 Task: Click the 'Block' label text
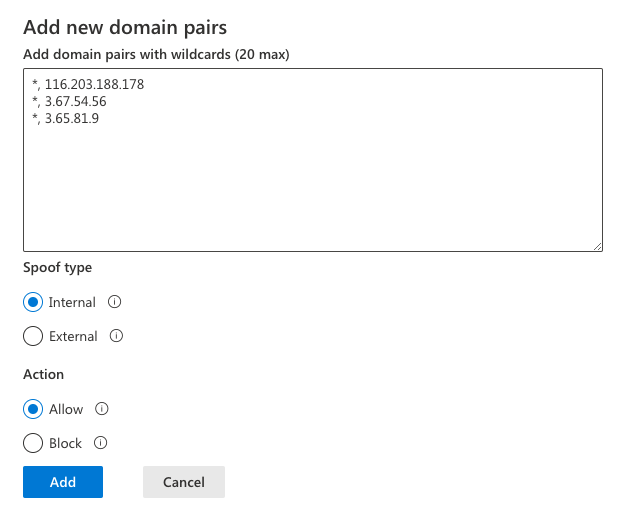(65, 444)
